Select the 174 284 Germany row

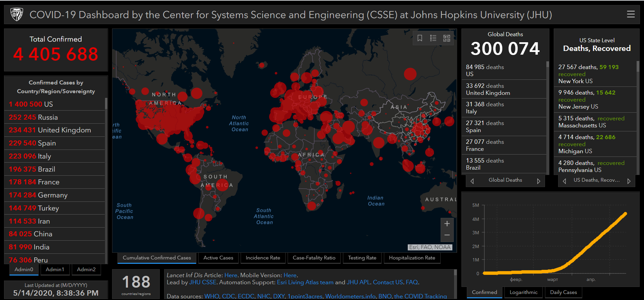(x=55, y=195)
